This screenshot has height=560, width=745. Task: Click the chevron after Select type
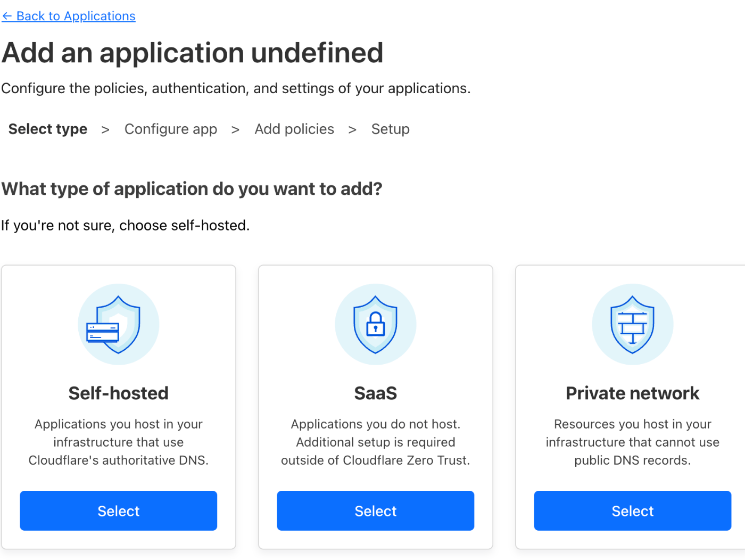coord(105,129)
